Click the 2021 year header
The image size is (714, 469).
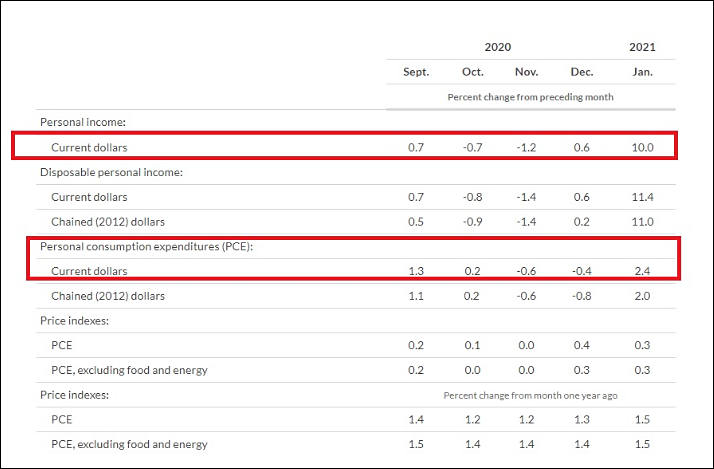[x=642, y=47]
